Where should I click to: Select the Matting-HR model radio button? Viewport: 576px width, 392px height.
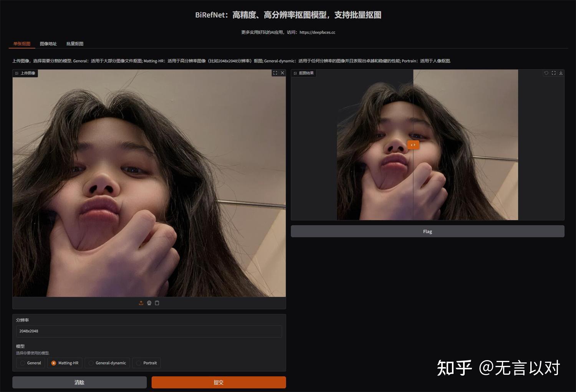coord(54,363)
